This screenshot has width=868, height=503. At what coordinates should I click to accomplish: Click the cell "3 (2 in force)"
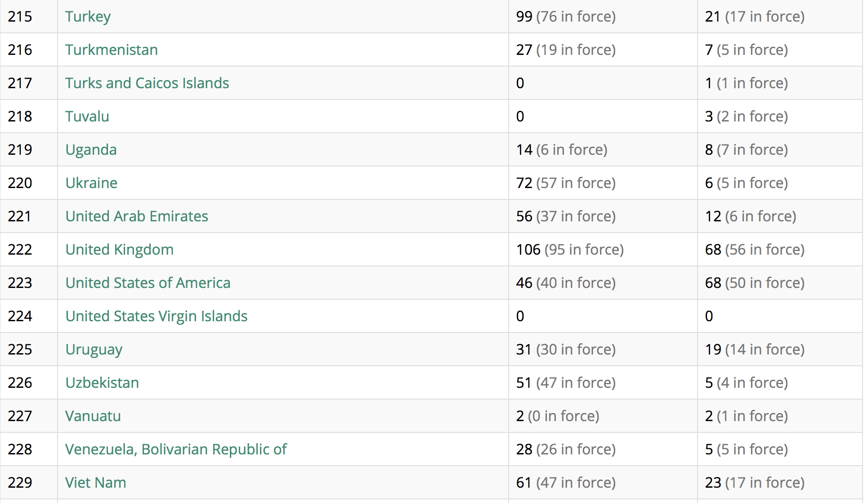[x=780, y=117]
